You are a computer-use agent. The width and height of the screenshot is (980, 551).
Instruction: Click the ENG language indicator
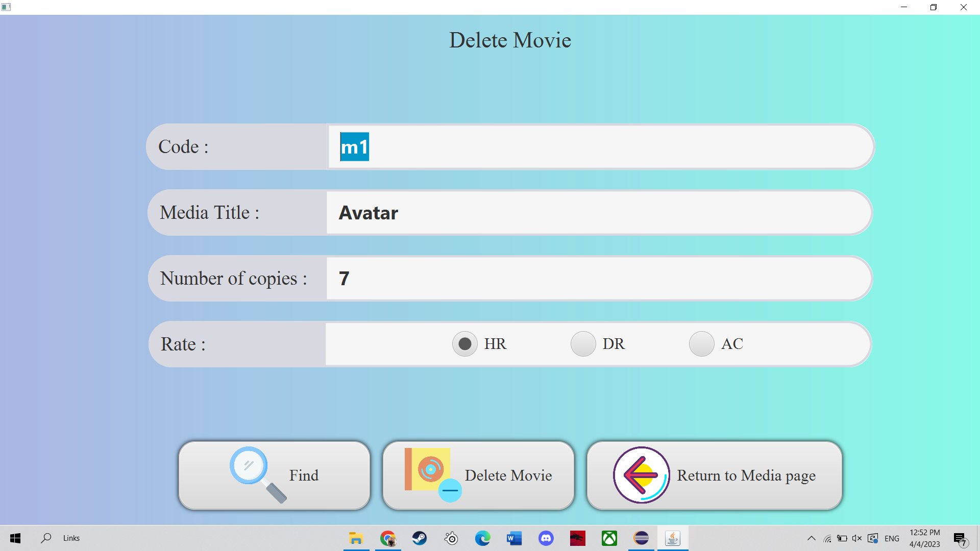892,538
